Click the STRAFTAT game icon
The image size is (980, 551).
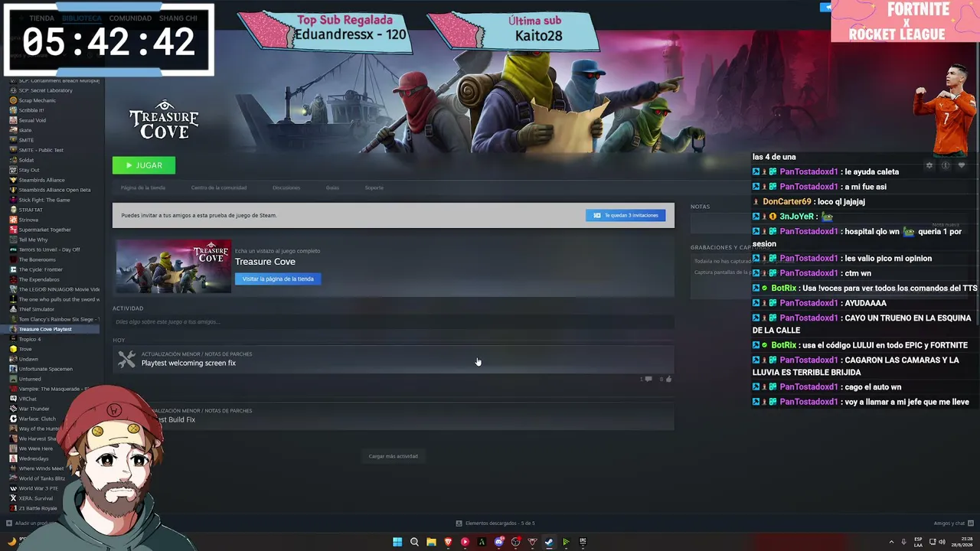pos(13,210)
